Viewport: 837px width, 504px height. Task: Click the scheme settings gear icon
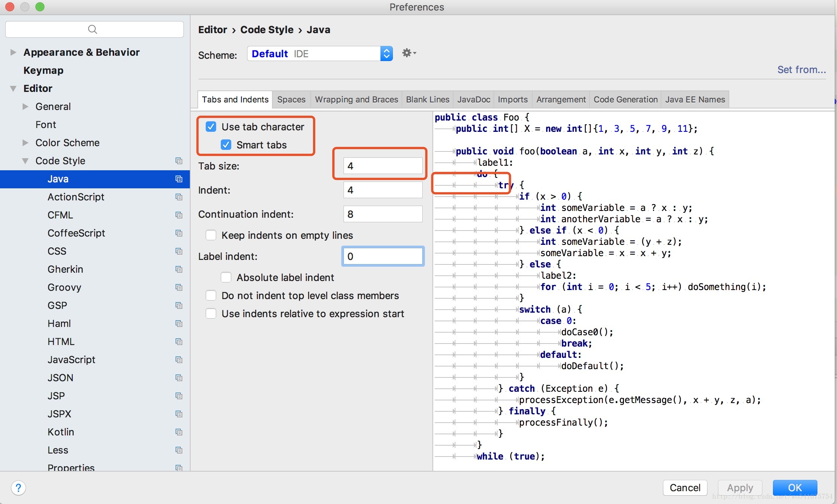point(409,53)
